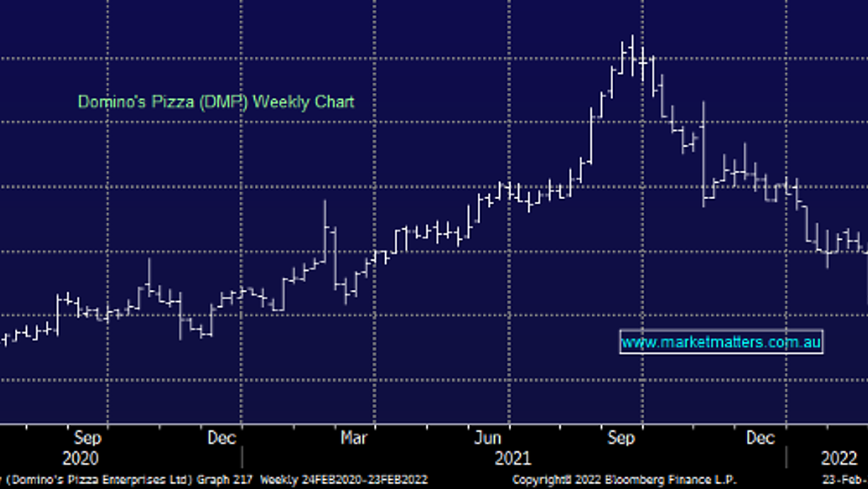The height and width of the screenshot is (489, 868).
Task: Select the Mar label on the time axis
Action: coord(353,438)
